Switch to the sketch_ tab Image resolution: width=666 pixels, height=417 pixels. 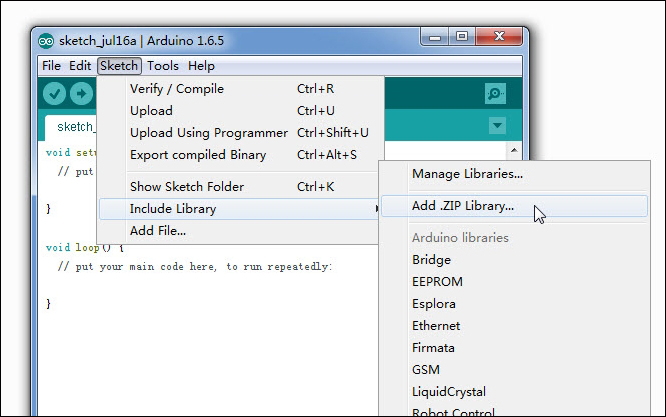(x=71, y=127)
